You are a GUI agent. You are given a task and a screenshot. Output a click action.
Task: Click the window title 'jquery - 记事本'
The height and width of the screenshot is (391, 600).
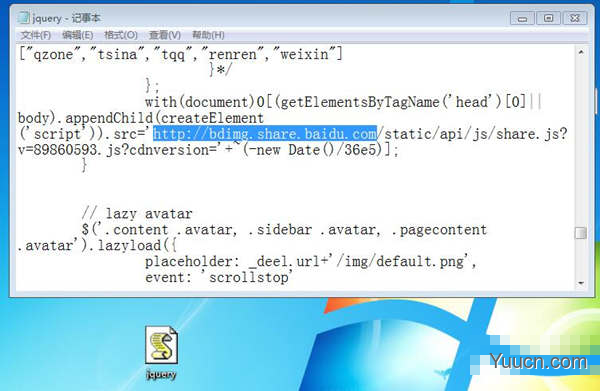pyautogui.click(x=66, y=18)
